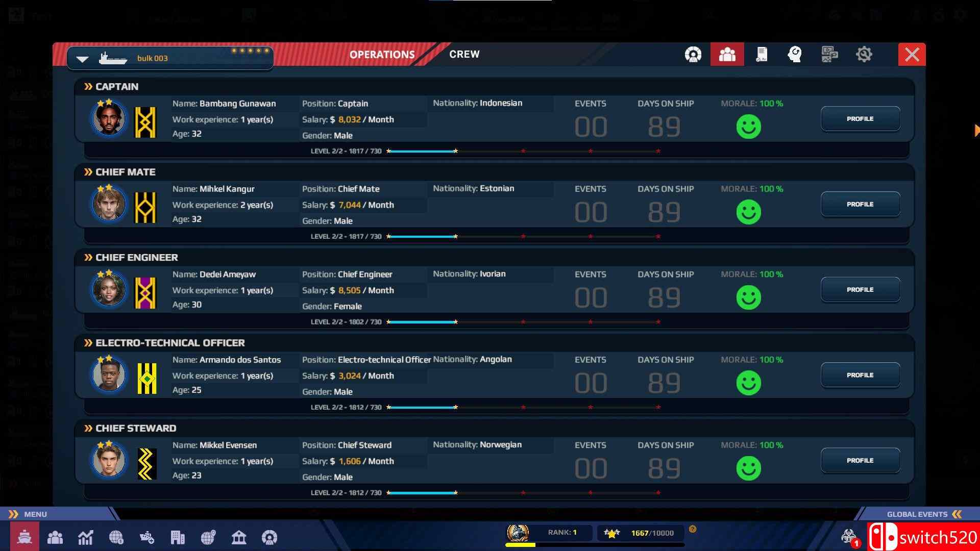Click the captain's level experience progress bar
Viewport: 980px width, 551px height.
pyautogui.click(x=523, y=151)
